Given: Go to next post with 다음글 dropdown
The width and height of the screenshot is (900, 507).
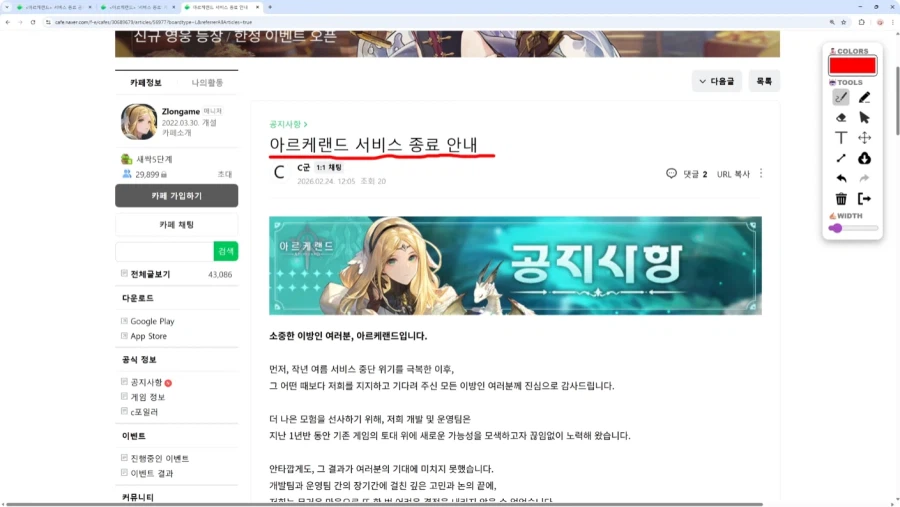Looking at the screenshot, I should coord(716,82).
